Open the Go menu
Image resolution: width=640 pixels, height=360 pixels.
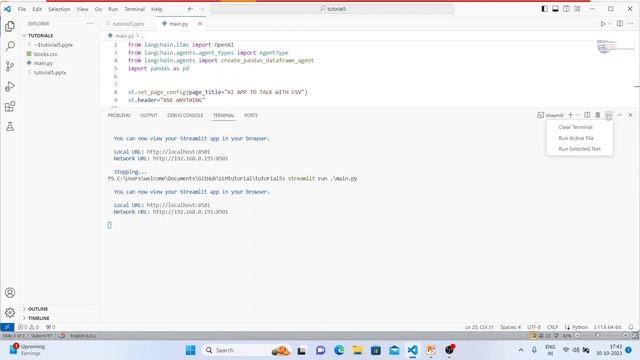click(x=98, y=9)
